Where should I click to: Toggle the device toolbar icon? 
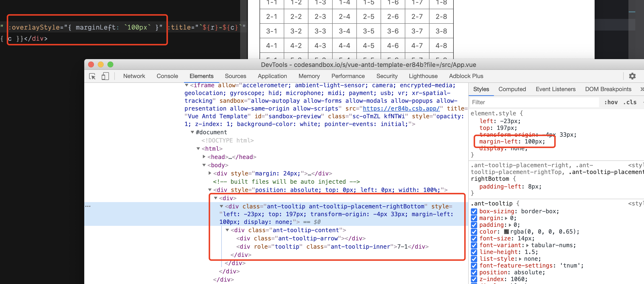105,76
